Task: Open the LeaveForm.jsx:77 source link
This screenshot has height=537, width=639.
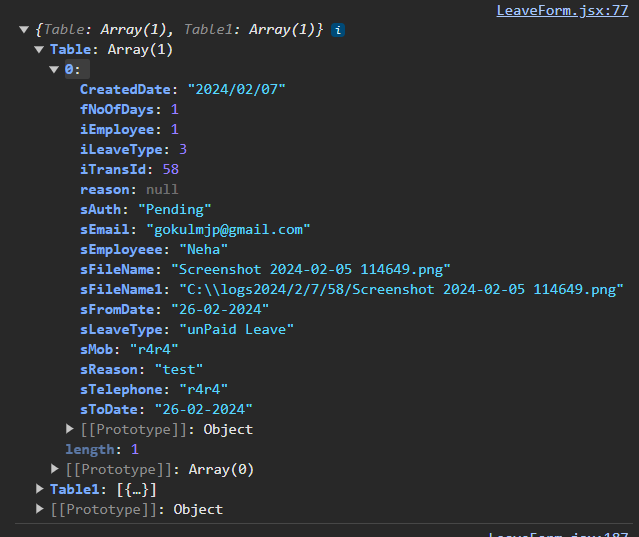Action: tap(562, 10)
